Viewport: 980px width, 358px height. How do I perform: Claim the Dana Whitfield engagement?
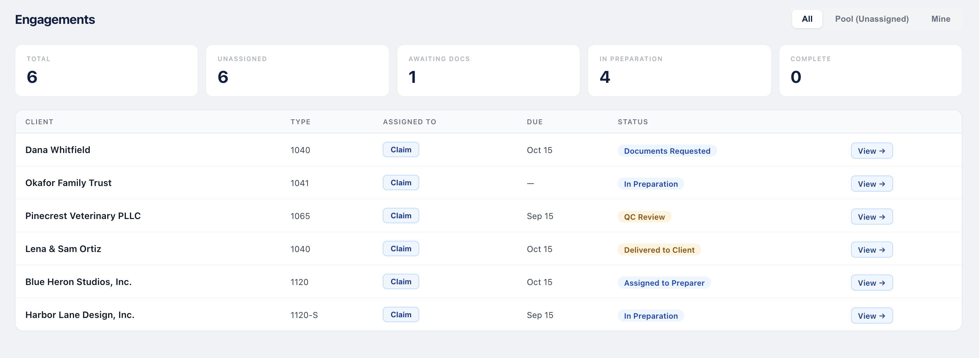(x=401, y=150)
